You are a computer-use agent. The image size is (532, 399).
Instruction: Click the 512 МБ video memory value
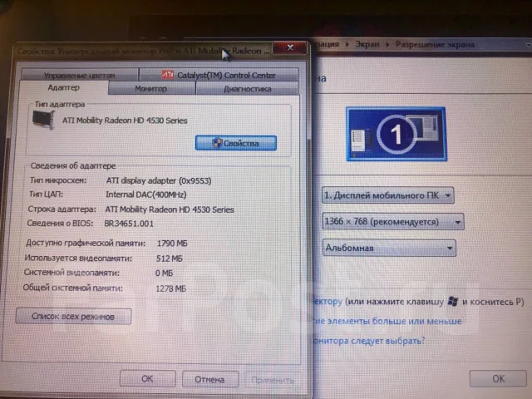click(170, 259)
